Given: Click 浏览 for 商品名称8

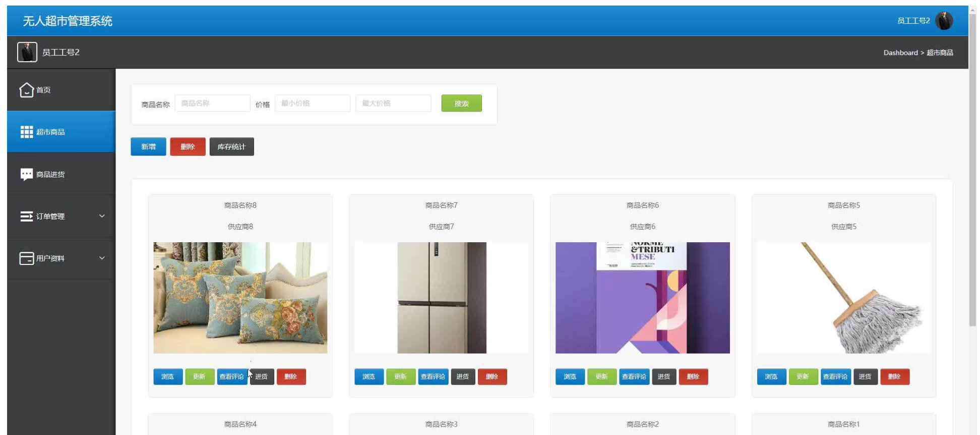Looking at the screenshot, I should 168,376.
